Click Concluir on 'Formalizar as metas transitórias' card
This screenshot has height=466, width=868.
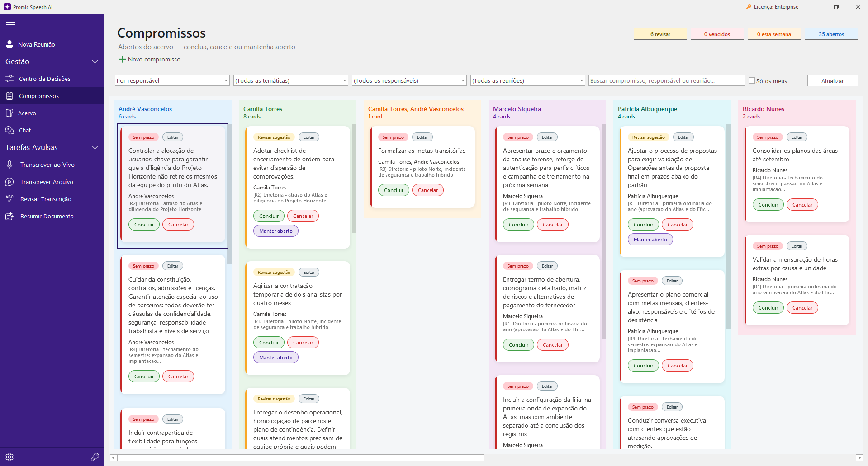[x=394, y=190]
